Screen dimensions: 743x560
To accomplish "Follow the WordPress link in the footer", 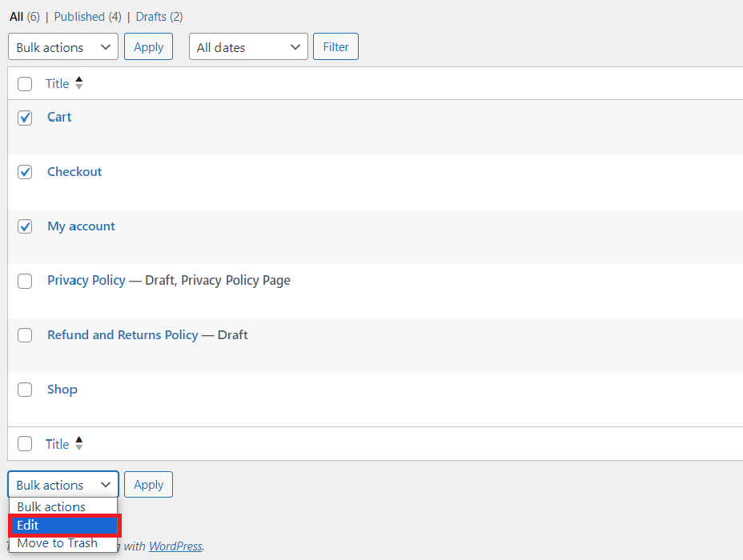I will (x=175, y=546).
